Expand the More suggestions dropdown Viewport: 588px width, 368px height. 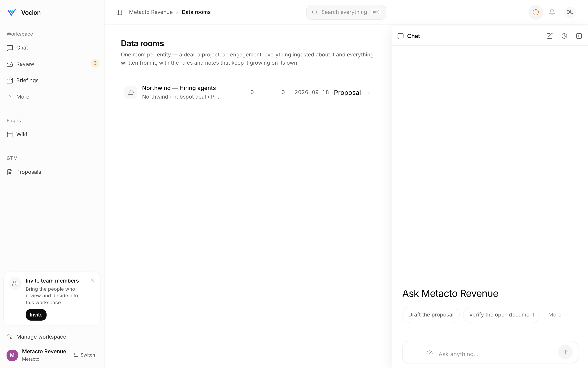[x=558, y=315]
